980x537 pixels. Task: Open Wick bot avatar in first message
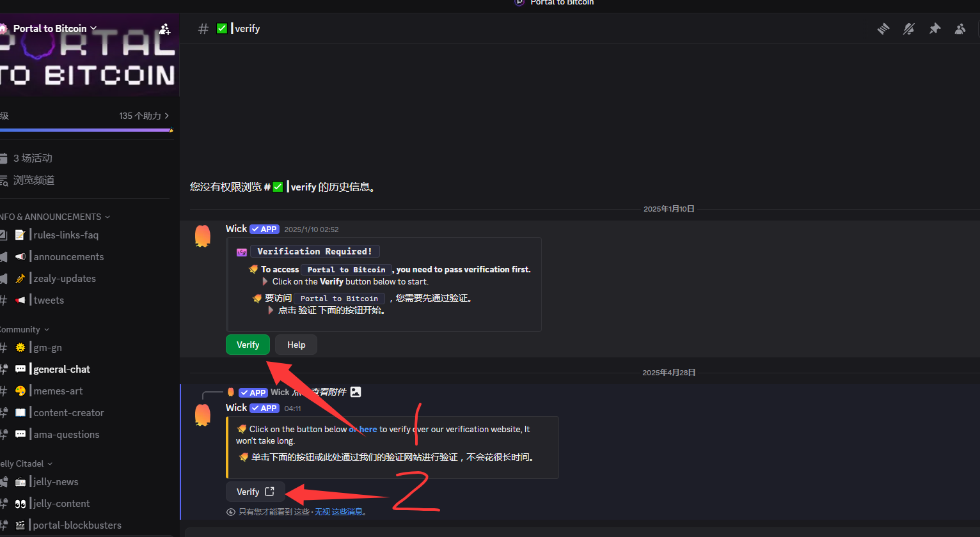coord(203,236)
